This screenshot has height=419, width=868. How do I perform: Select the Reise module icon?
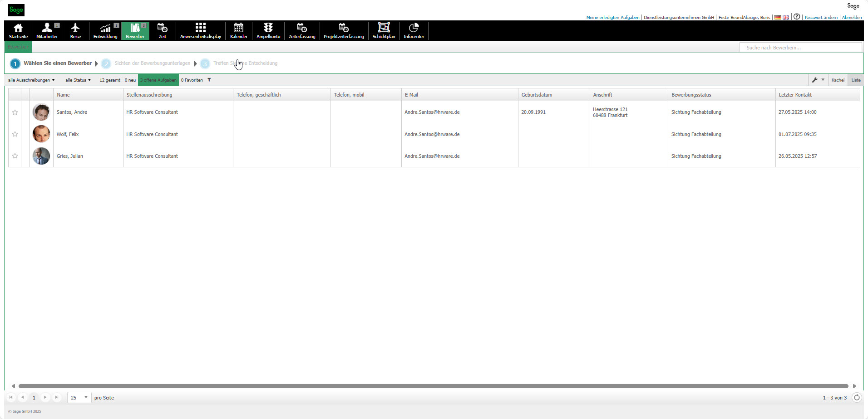[75, 30]
